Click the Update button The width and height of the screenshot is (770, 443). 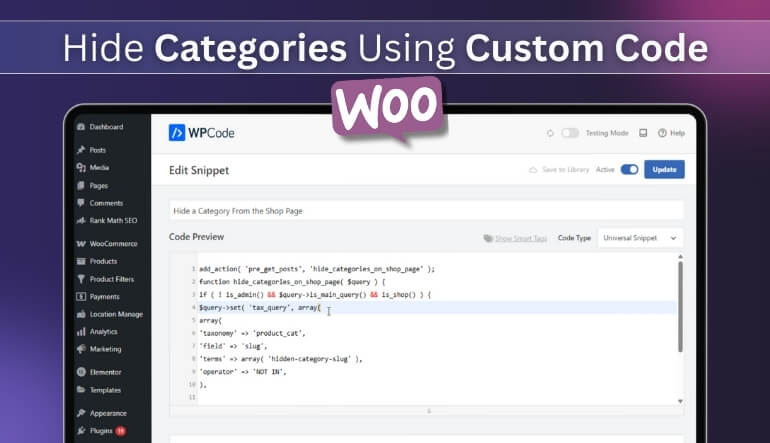(664, 169)
